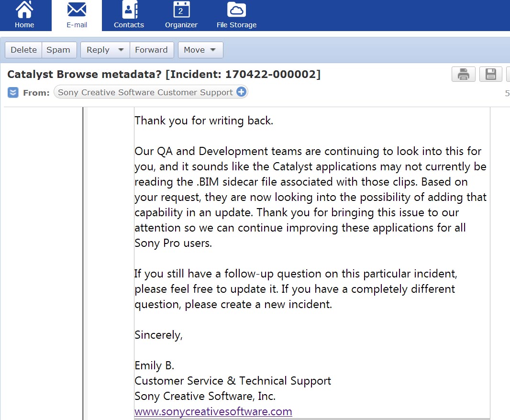Add sender to contacts with plus icon
The width and height of the screenshot is (510, 420).
[241, 92]
